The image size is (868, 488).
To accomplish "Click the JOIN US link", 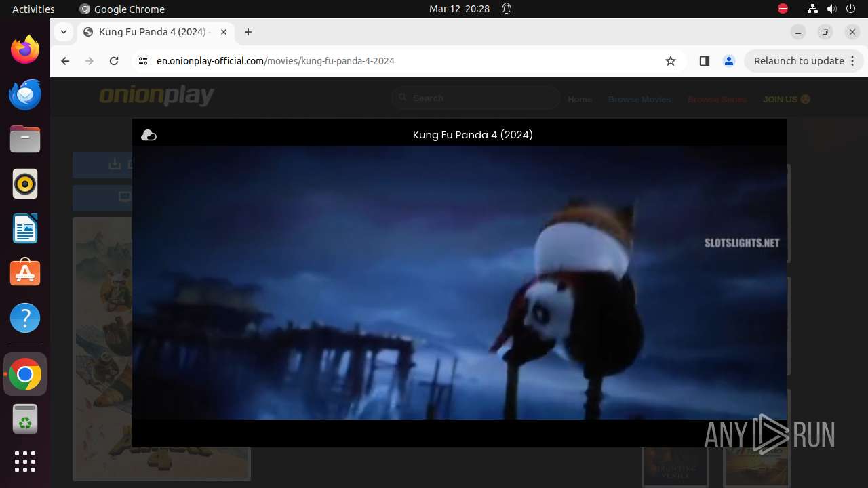I will coord(787,99).
